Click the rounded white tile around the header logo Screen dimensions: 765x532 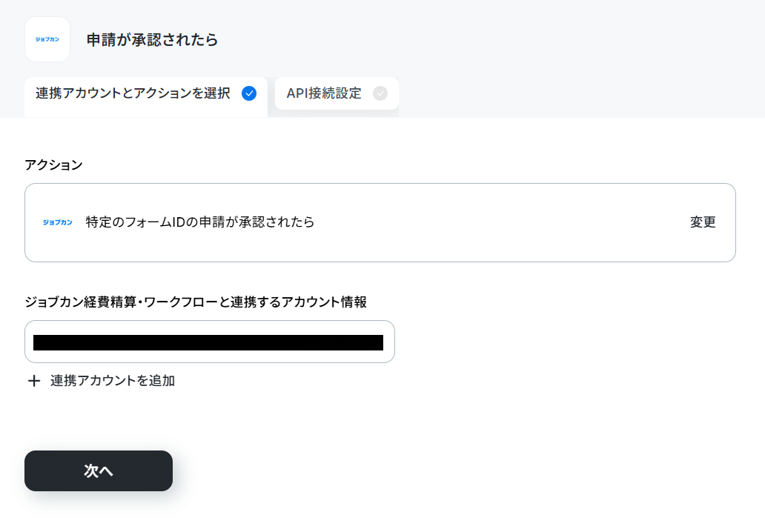point(47,39)
